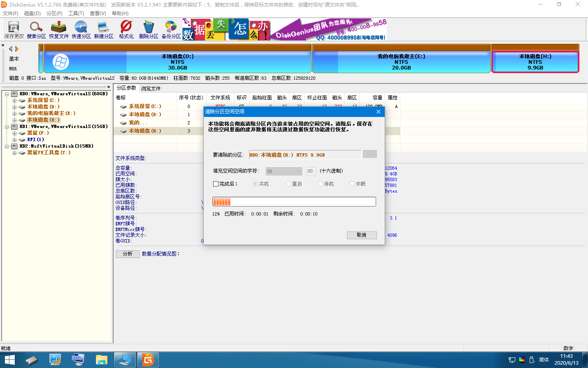Click the 取消 button
Viewport: 588px width, 368px height.
[x=361, y=235]
